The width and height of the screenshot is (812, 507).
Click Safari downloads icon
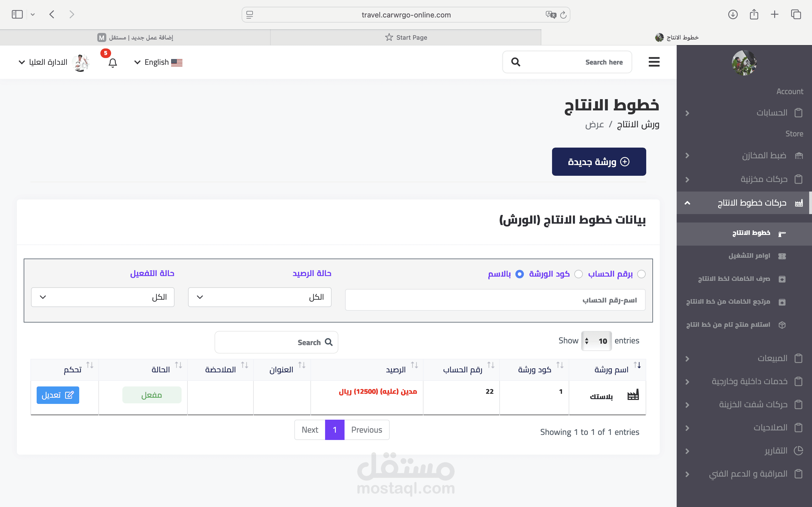coord(733,14)
